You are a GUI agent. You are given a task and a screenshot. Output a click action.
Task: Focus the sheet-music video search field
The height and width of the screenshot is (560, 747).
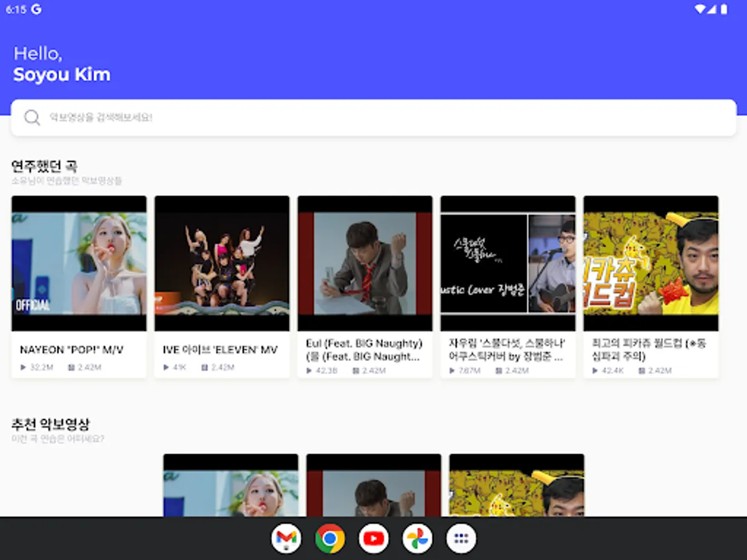pos(374,118)
